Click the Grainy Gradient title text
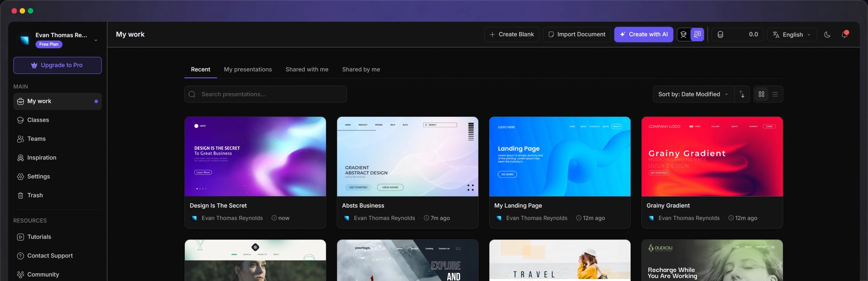 point(668,205)
